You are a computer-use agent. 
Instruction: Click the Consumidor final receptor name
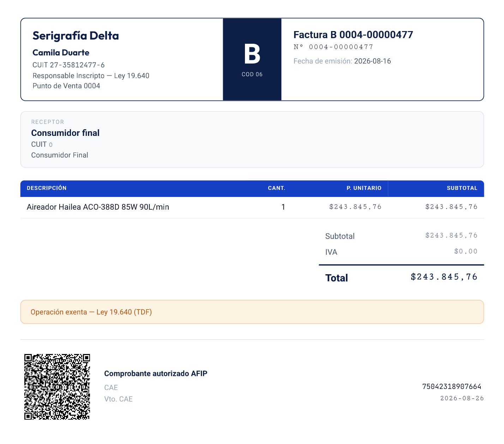[x=65, y=133]
